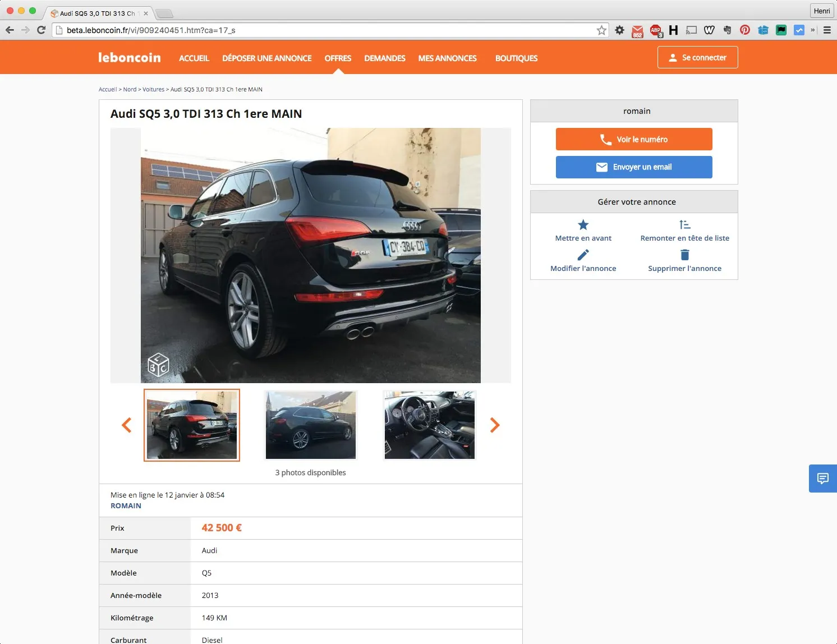Select the OFFRES menu item
Screen dimensions: 837x644
338,58
